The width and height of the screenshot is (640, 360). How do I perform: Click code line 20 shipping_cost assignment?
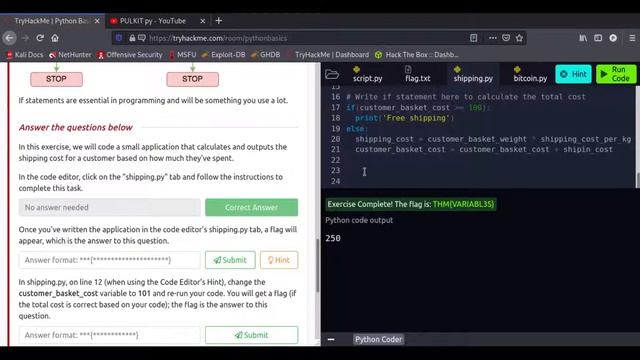coord(493,139)
